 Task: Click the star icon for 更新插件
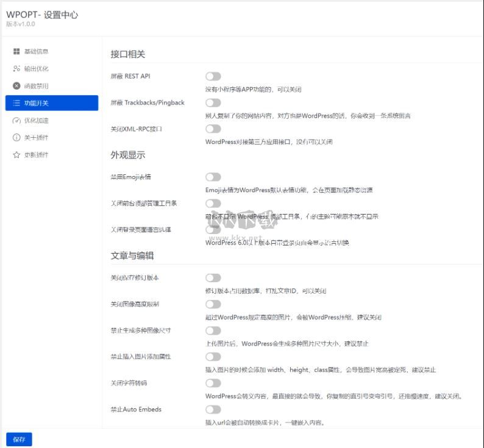[x=16, y=155]
